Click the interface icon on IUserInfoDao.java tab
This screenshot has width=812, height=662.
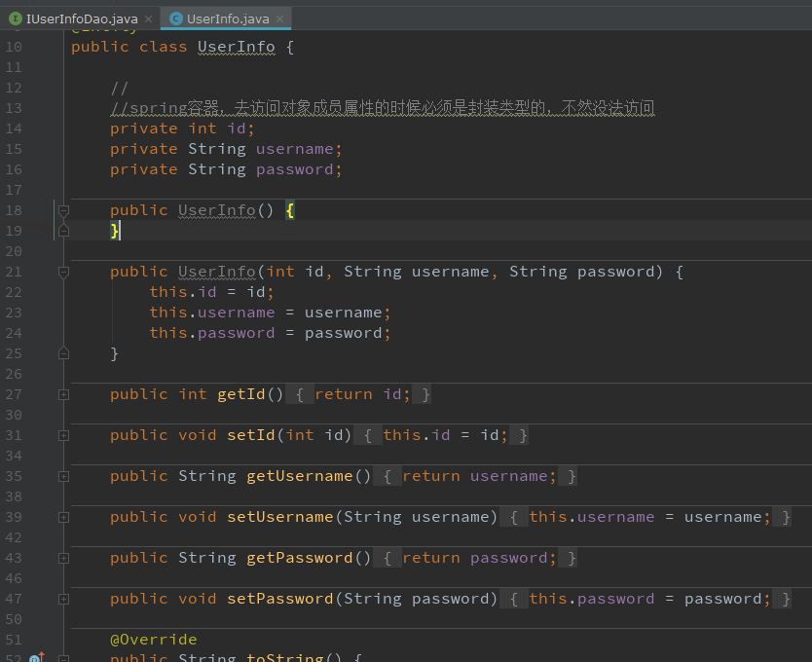[16, 19]
